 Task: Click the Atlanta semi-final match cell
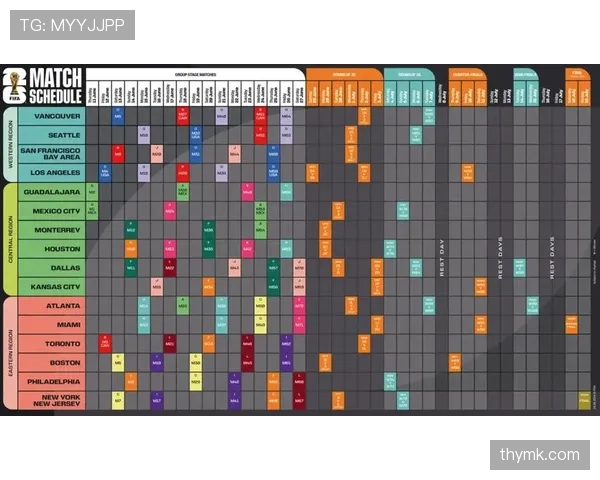[532, 305]
